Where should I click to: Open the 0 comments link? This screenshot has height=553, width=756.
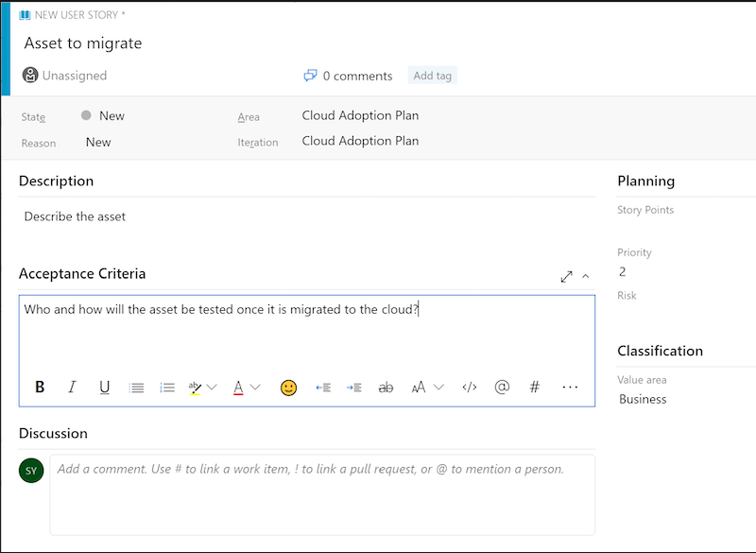click(x=357, y=77)
